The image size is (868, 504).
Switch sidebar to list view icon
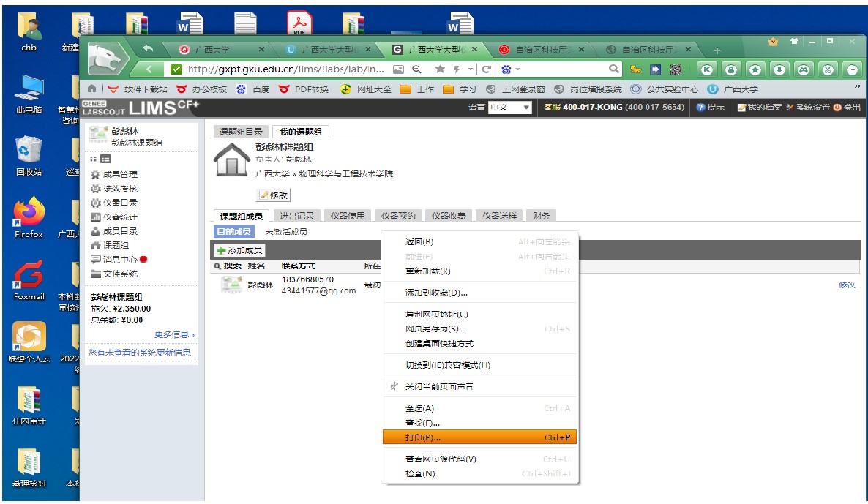105,159
